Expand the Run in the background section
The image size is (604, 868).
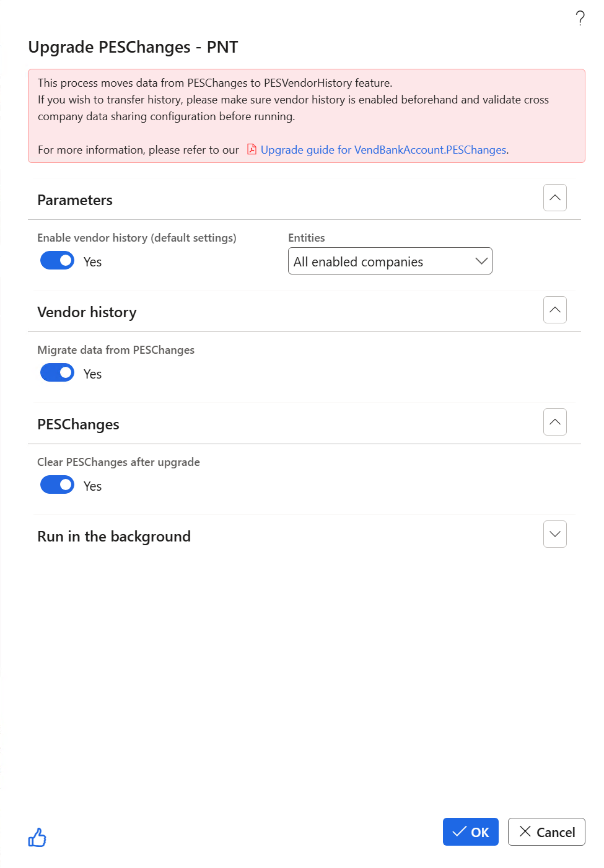555,534
